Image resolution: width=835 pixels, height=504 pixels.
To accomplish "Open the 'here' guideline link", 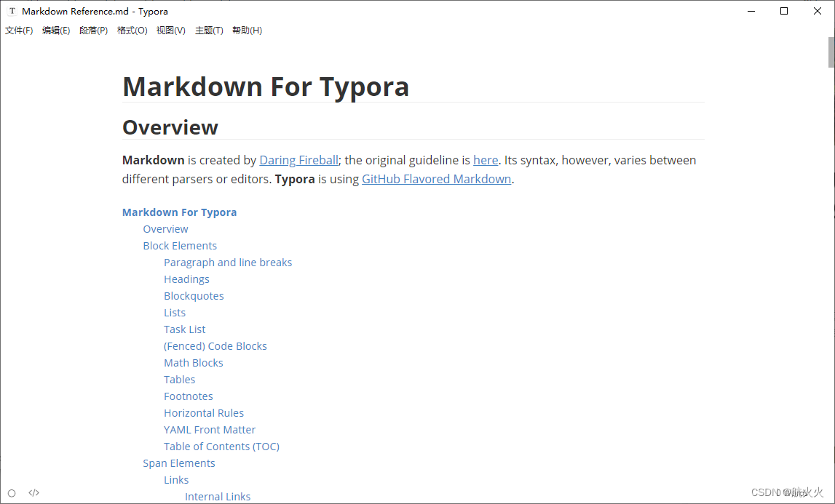I will 486,160.
